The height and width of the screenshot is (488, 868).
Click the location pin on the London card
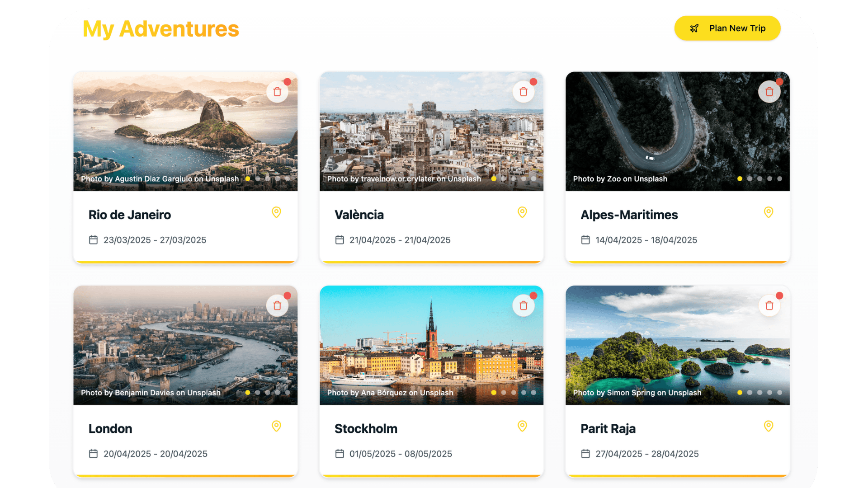[277, 426]
